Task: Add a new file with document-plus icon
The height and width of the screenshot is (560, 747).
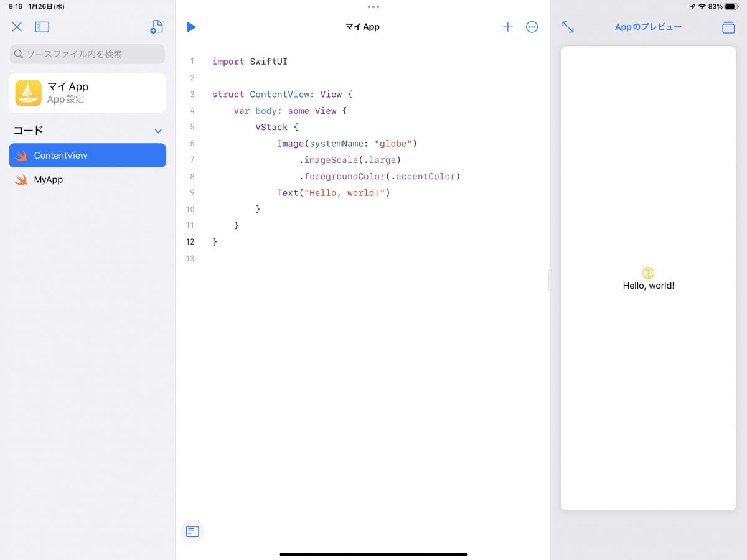Action: point(157,27)
